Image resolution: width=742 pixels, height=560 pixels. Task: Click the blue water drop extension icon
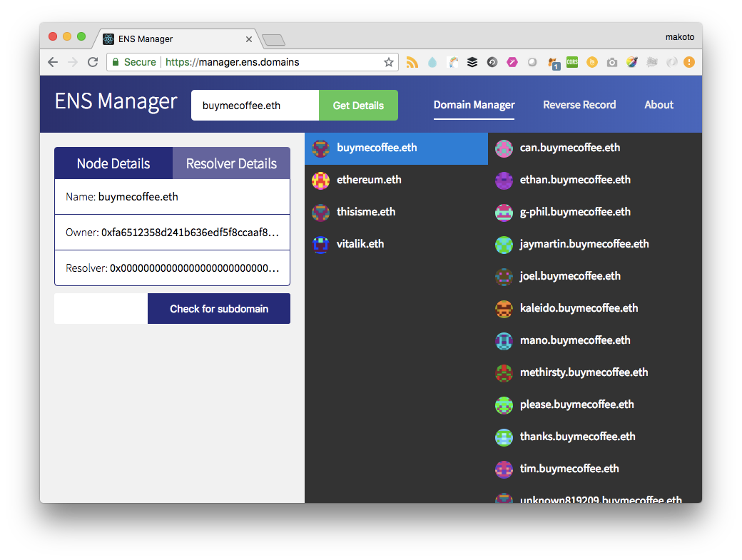pos(432,62)
